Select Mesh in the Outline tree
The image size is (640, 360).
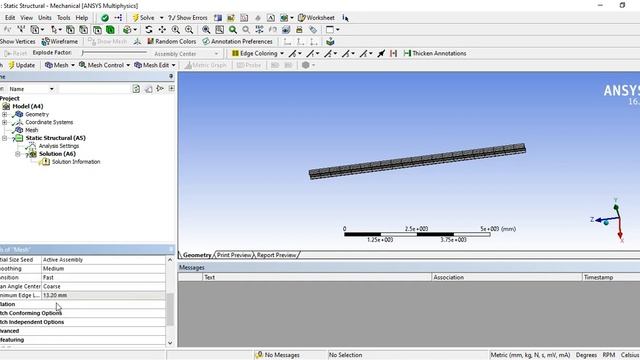coord(31,130)
